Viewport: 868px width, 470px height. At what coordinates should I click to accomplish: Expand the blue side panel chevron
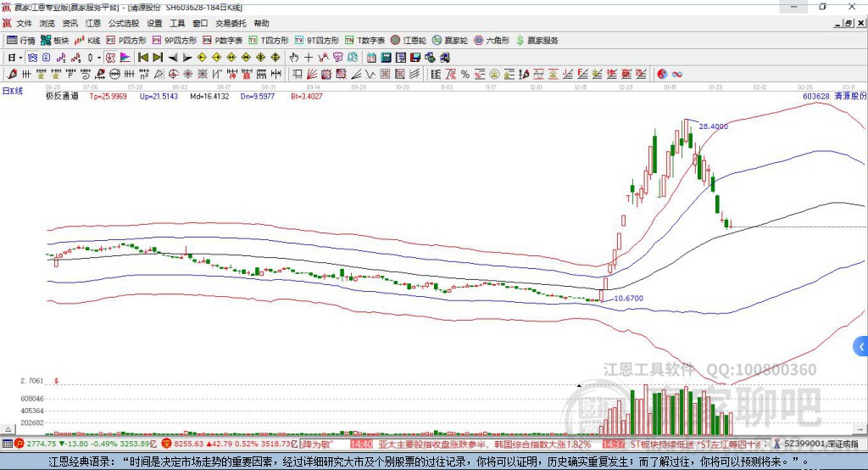[x=861, y=348]
